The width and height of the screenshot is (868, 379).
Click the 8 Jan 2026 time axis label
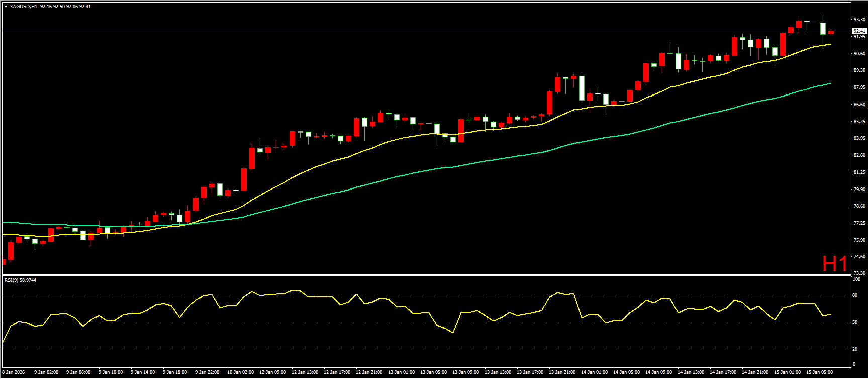coord(14,372)
